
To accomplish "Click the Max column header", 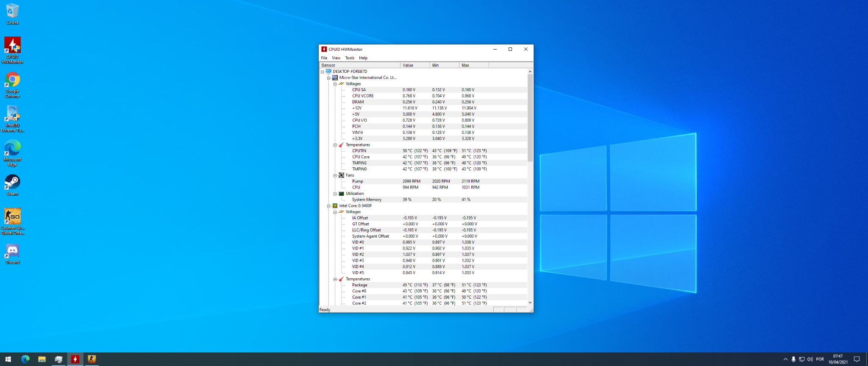I will tap(474, 65).
